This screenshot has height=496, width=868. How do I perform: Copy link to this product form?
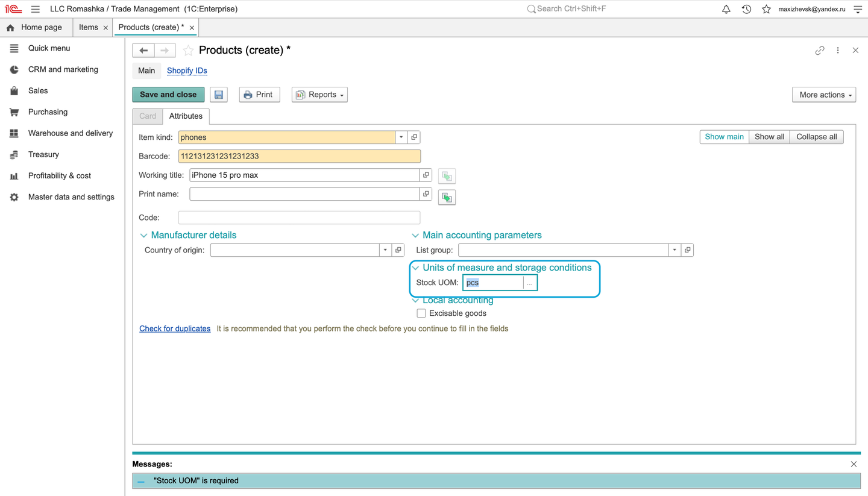click(820, 51)
